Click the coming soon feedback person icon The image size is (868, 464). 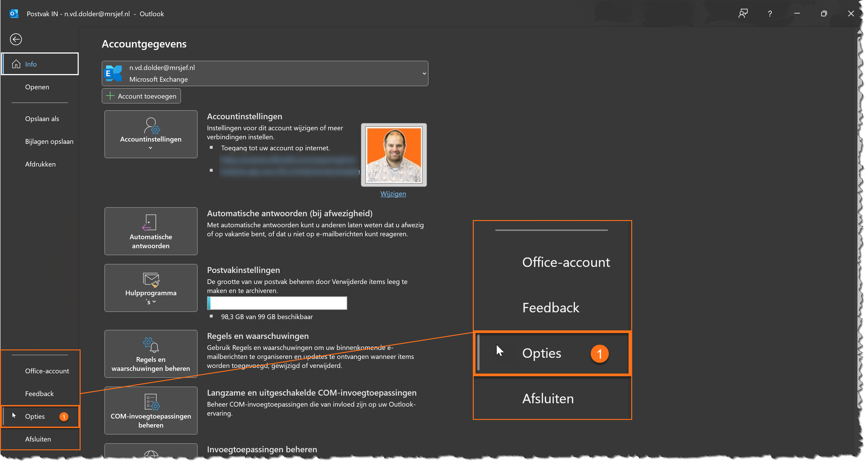click(x=743, y=14)
